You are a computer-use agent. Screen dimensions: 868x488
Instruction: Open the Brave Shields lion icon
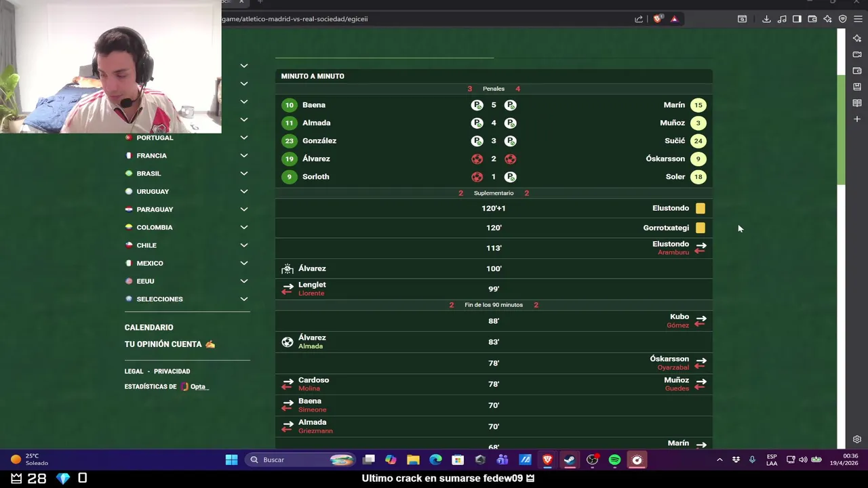(x=657, y=19)
